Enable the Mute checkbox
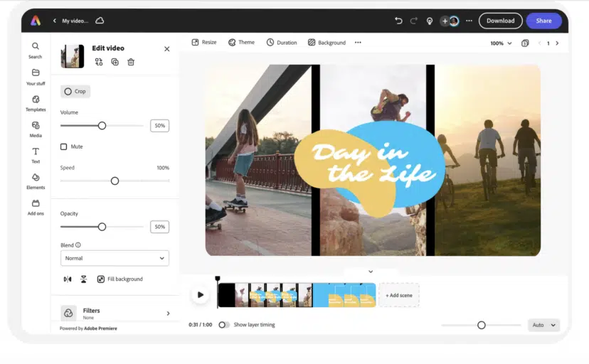The image size is (589, 364). click(x=64, y=146)
